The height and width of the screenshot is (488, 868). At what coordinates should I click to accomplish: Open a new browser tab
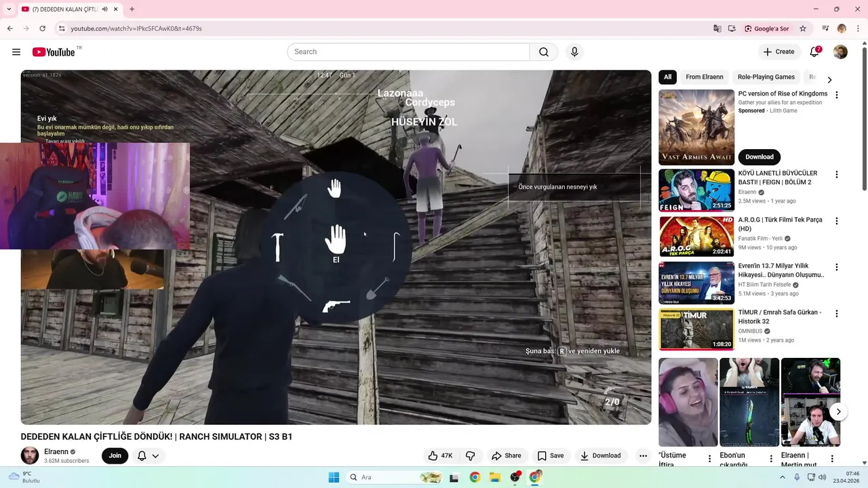coord(132,9)
